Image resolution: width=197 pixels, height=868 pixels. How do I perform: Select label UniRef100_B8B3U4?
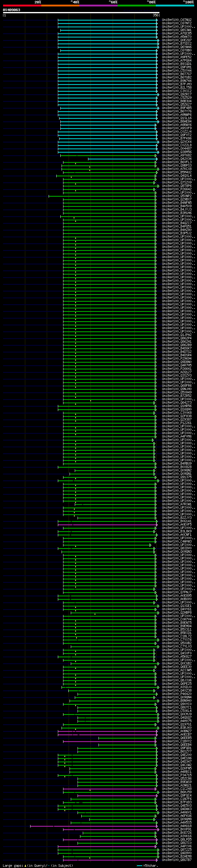coord(176,101)
